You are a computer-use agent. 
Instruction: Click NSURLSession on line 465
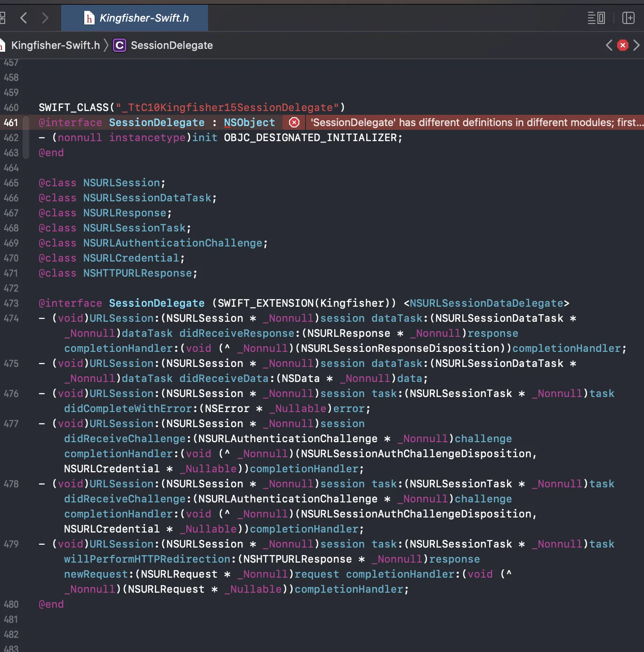coord(121,183)
